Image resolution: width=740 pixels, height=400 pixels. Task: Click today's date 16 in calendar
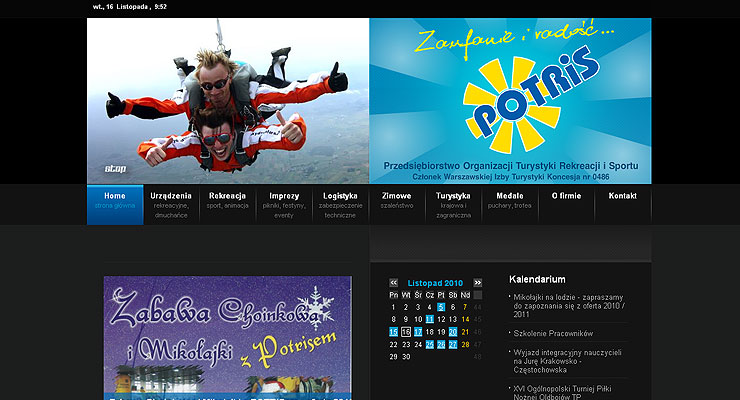405,332
